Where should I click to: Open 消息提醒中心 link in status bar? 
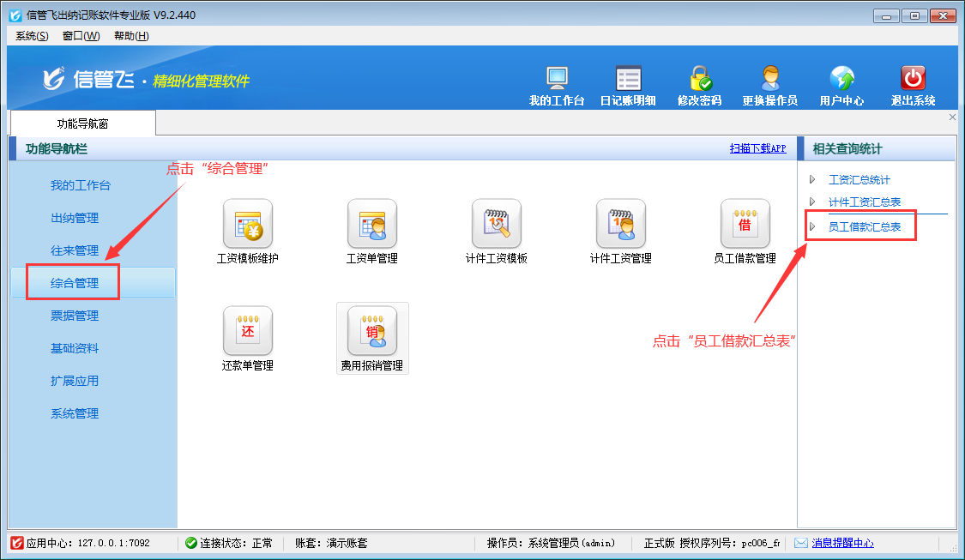coord(842,543)
